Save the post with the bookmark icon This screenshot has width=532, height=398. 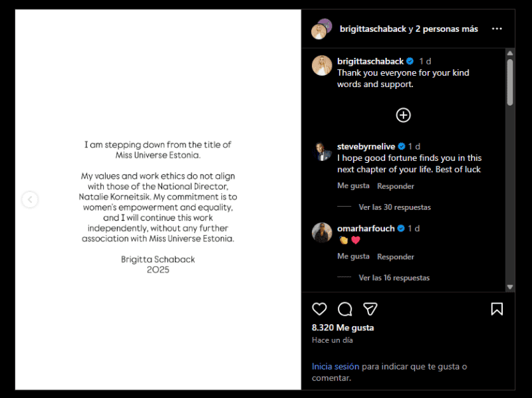pyautogui.click(x=497, y=309)
